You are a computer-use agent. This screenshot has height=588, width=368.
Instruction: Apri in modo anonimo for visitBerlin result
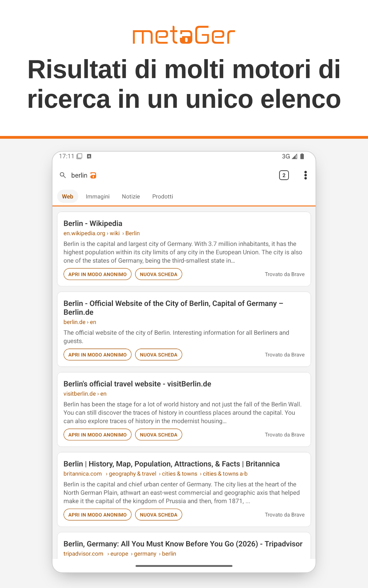point(98,435)
